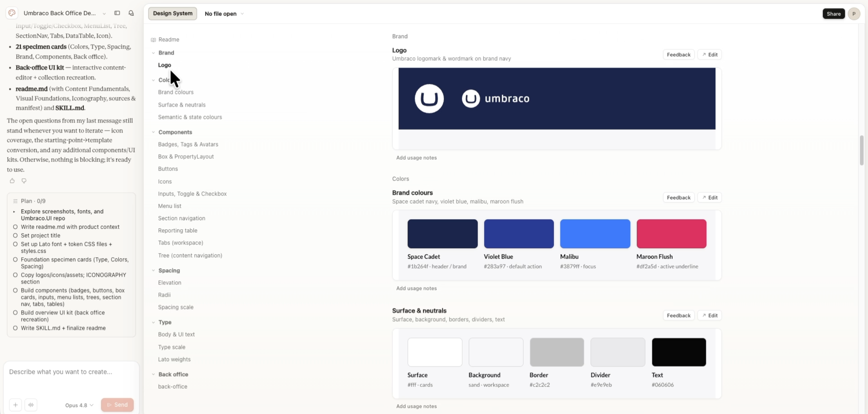Select the Malibu colour swatch

pos(595,234)
